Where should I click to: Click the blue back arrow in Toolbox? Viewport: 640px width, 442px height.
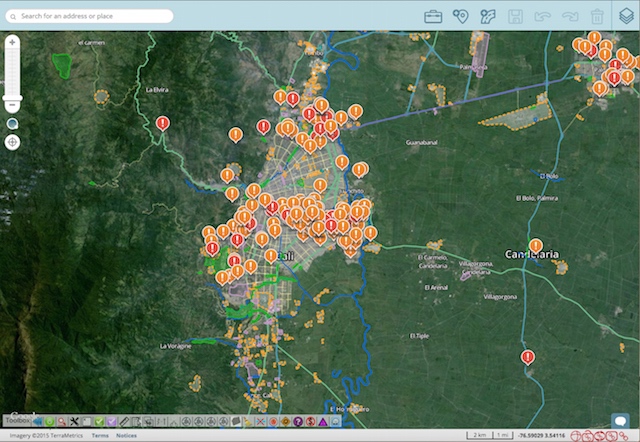click(x=38, y=421)
